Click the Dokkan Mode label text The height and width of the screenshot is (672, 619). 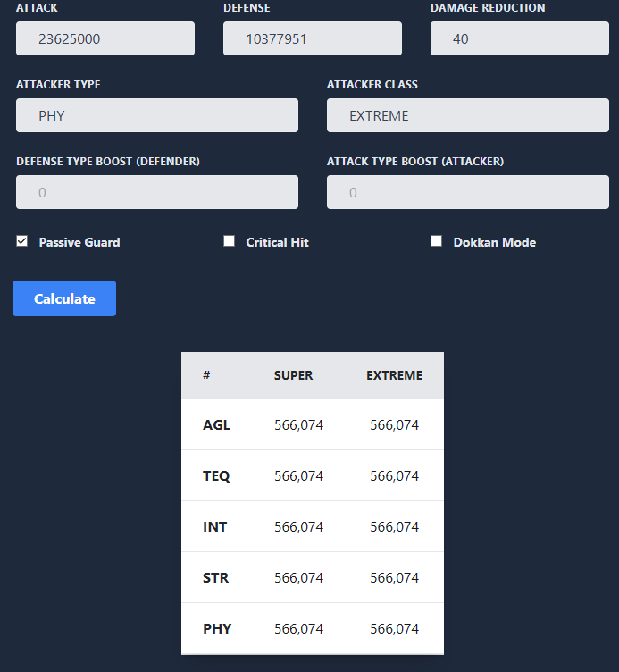pyautogui.click(x=495, y=242)
